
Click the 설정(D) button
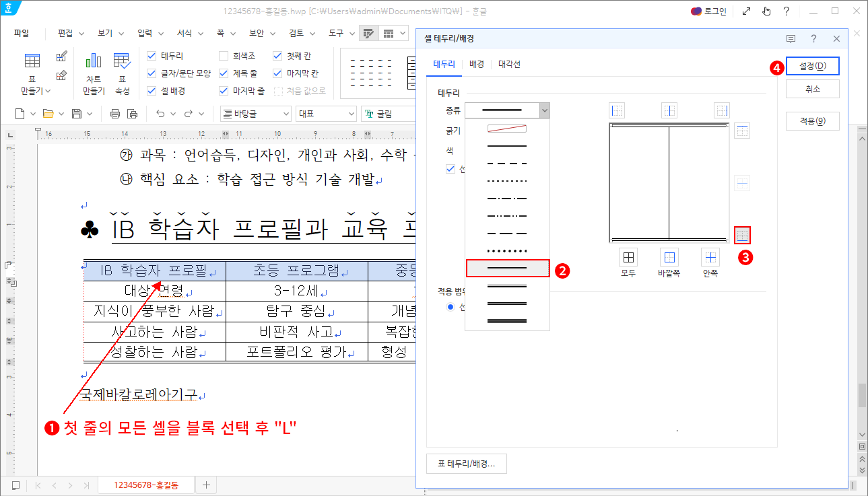click(812, 65)
